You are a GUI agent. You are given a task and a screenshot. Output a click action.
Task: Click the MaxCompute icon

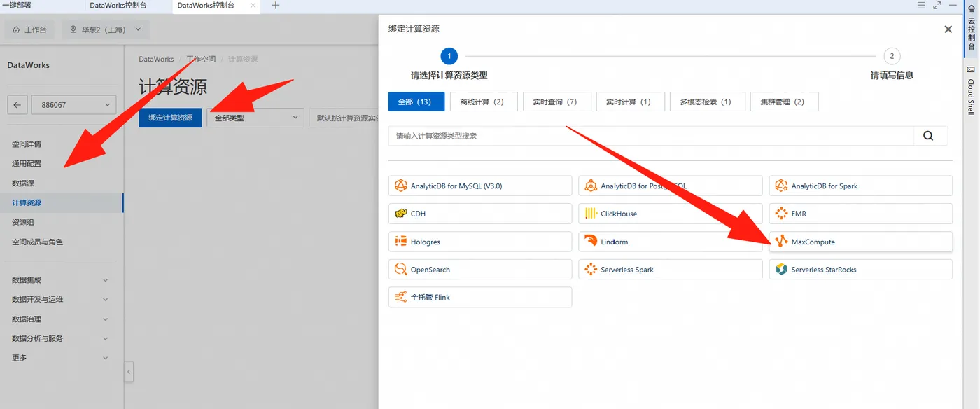point(781,242)
